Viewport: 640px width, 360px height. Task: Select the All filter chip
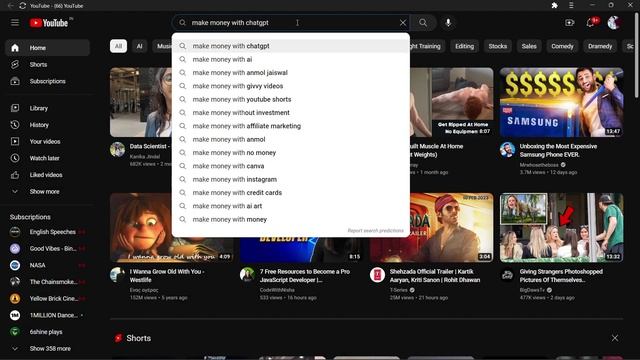(118, 46)
